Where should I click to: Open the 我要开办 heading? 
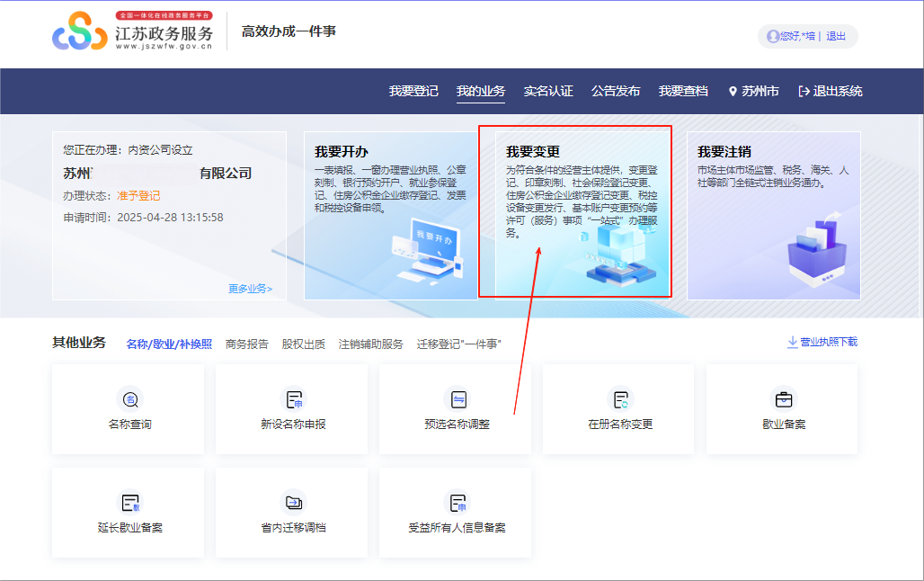[x=342, y=152]
